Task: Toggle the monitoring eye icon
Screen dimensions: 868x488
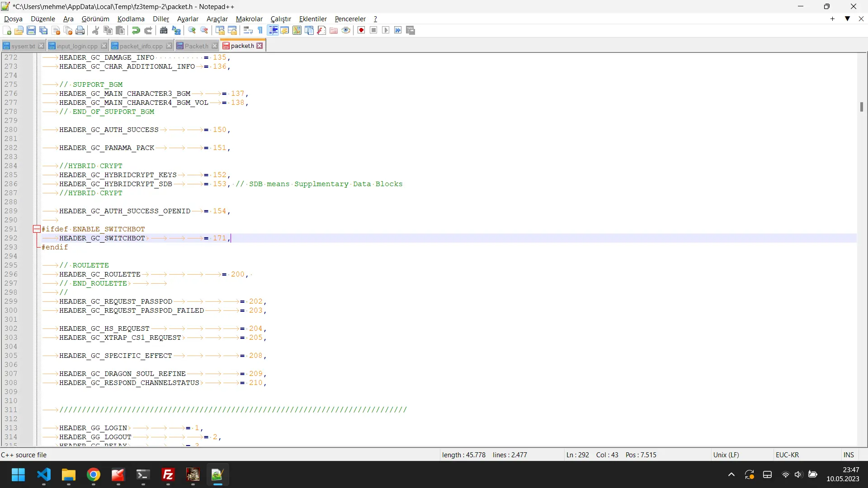Action: coord(346,30)
